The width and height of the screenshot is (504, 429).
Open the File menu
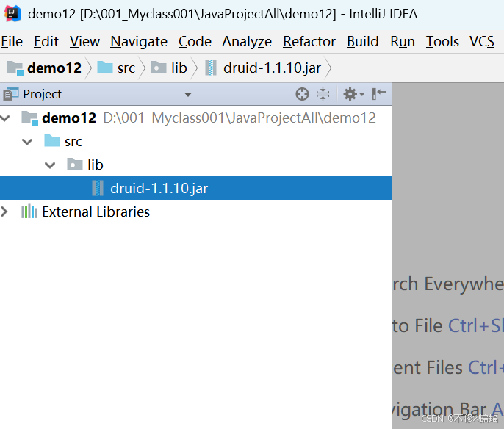pyautogui.click(x=12, y=41)
